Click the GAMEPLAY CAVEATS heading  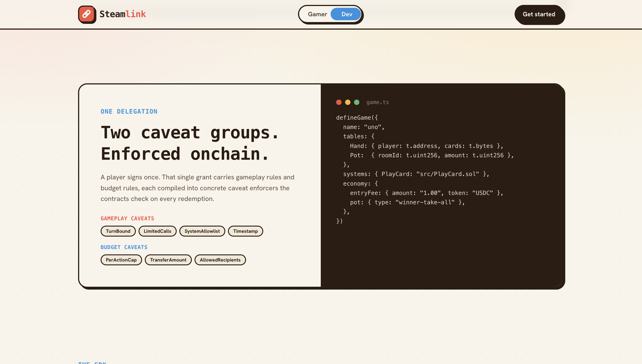127,219
